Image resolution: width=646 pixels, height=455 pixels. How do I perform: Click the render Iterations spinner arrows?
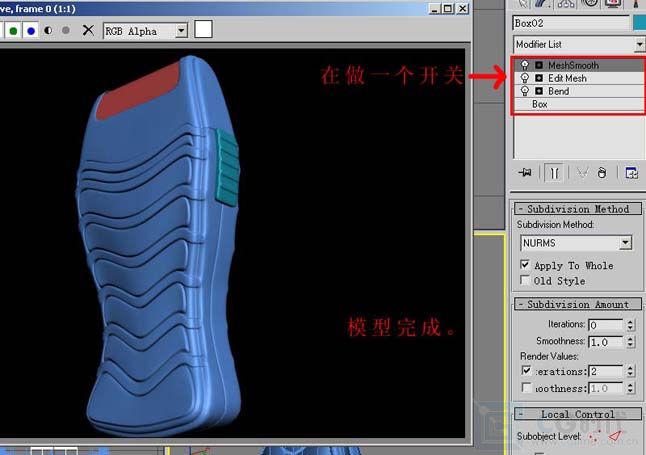coord(630,371)
